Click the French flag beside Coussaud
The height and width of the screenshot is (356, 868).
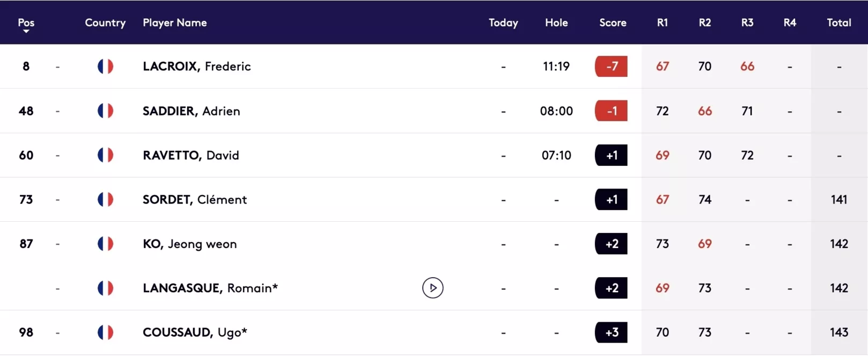[105, 332]
